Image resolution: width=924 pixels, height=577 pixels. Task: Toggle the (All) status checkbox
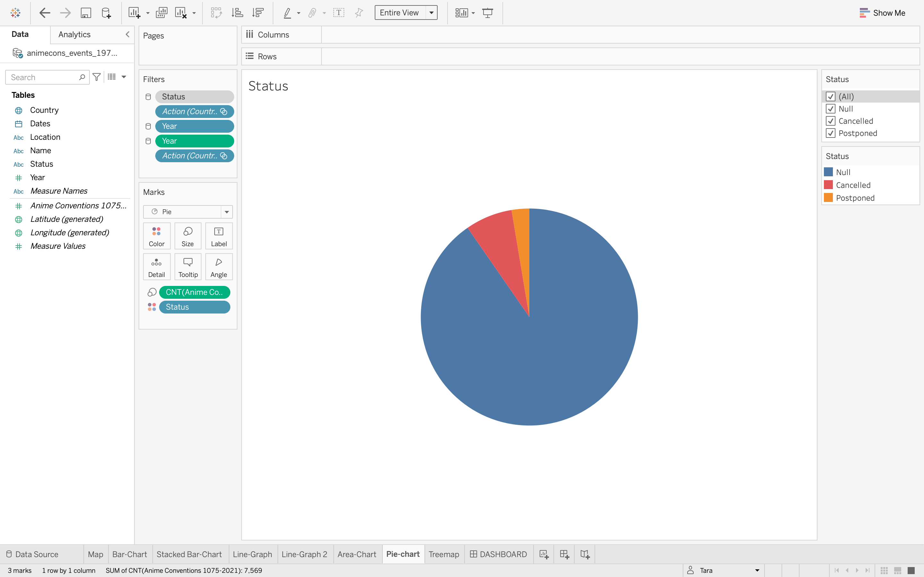830,96
